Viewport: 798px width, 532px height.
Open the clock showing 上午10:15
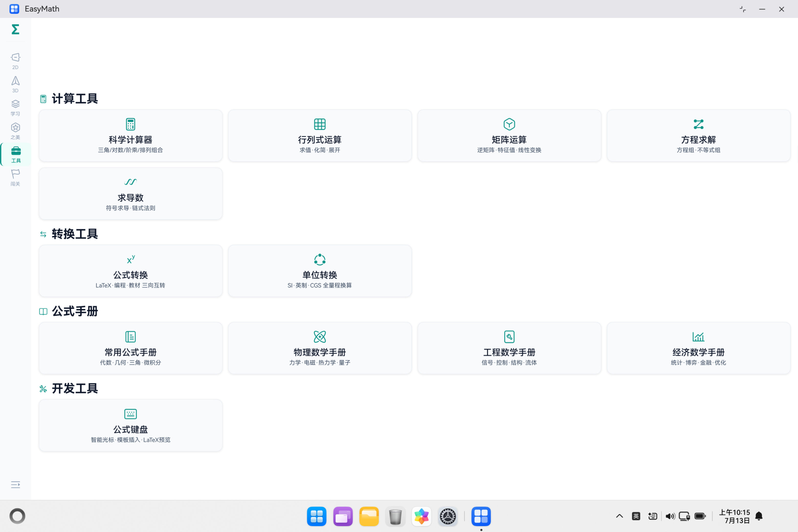(x=735, y=516)
